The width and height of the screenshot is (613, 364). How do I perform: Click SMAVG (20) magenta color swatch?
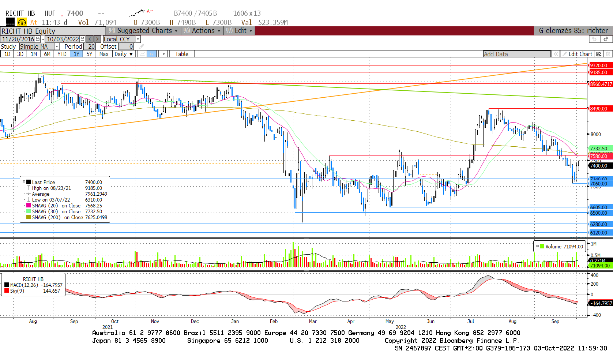point(29,206)
